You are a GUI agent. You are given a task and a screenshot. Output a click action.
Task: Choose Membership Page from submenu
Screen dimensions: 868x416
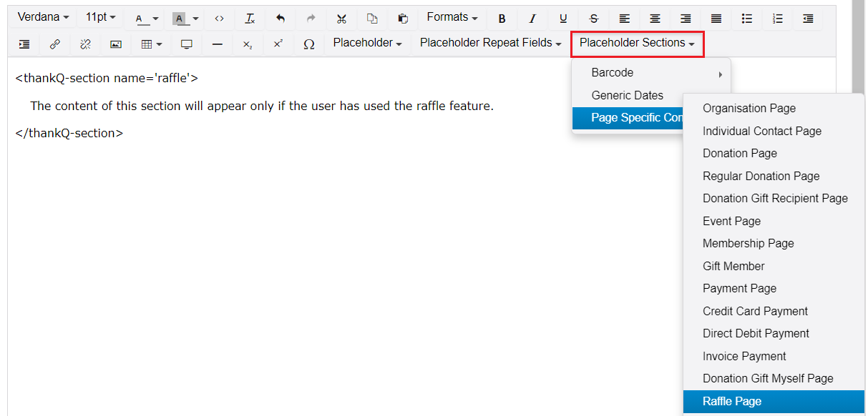tap(774, 244)
